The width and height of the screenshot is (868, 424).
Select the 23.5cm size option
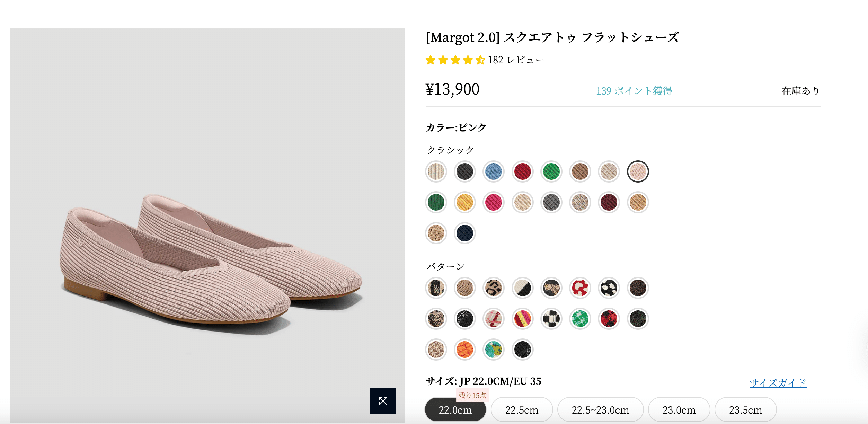(745, 410)
